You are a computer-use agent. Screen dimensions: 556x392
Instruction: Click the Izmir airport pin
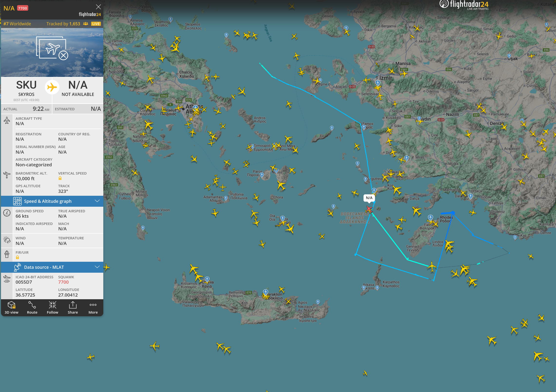[378, 83]
